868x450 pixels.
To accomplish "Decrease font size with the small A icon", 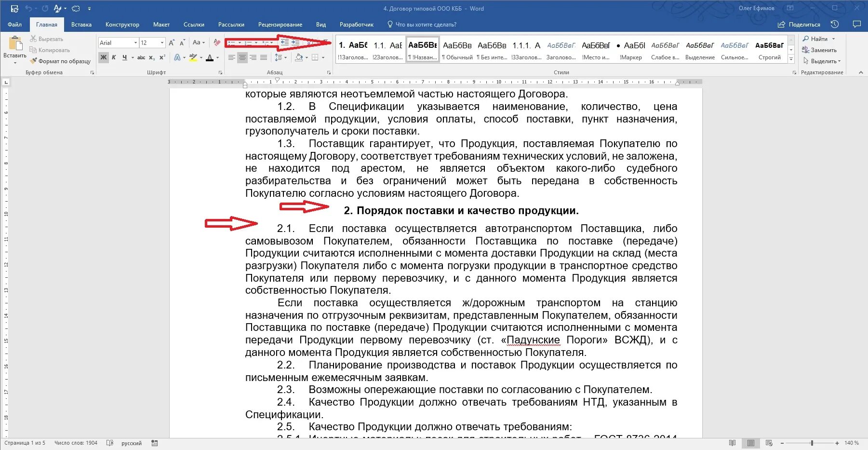I will [x=182, y=43].
